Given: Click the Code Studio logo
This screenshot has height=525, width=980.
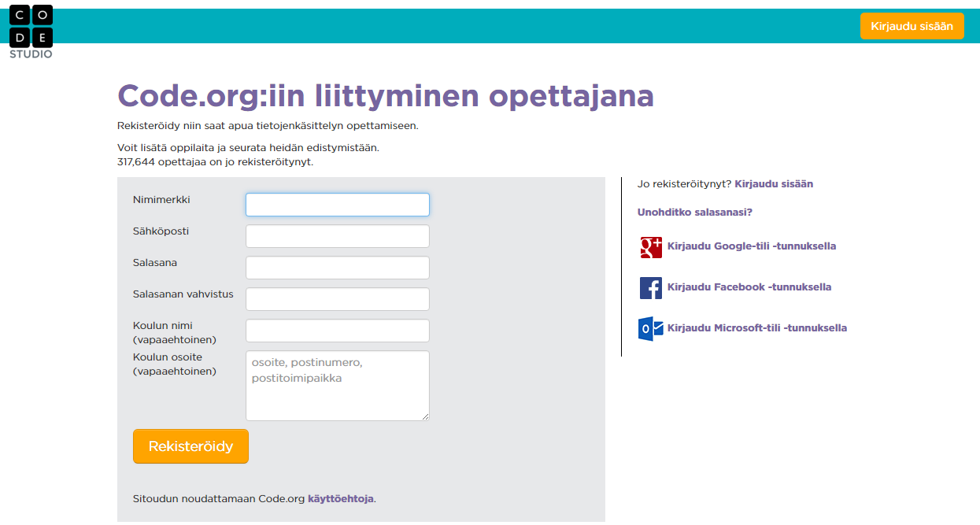Looking at the screenshot, I should (31, 31).
